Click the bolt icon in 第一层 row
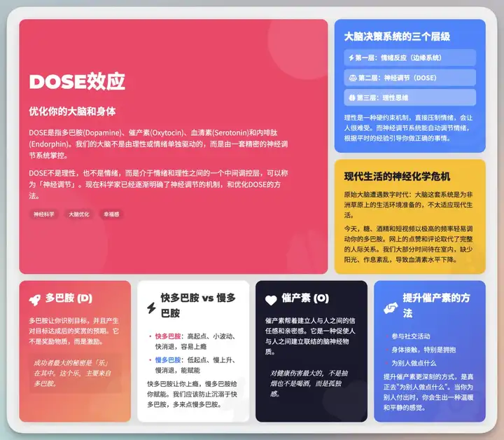504x440 pixels. coord(351,58)
